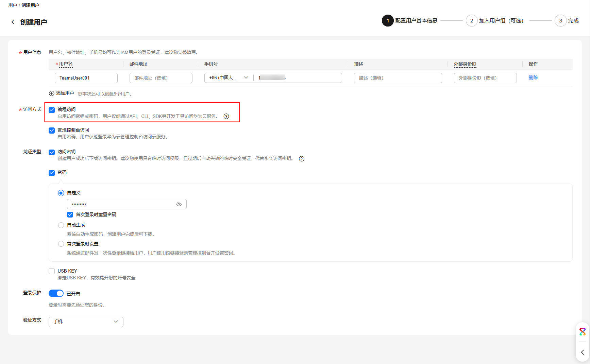
Task: Select the 首次登录时设置 radio button
Action: click(61, 244)
